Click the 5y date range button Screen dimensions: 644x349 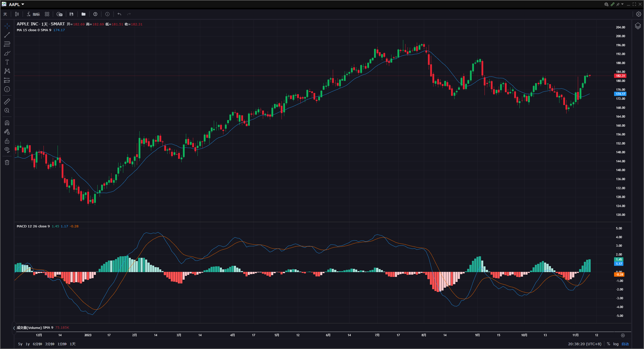(x=20, y=344)
